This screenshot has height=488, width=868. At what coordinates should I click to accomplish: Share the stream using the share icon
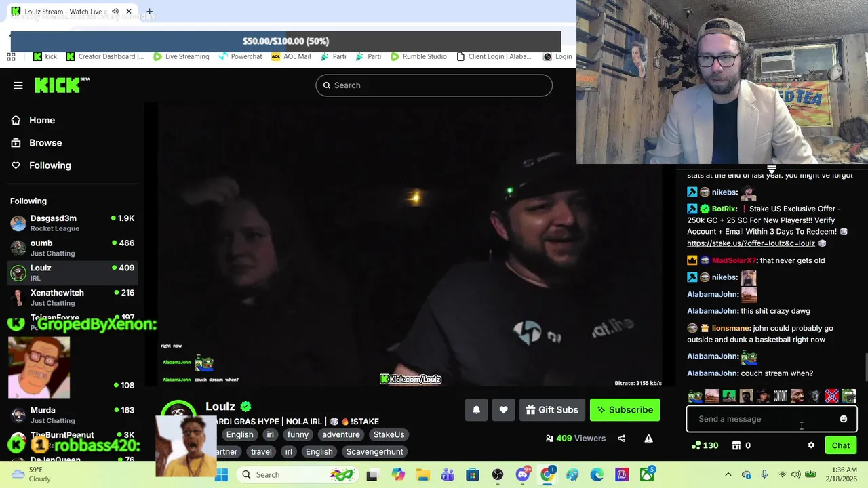click(621, 439)
